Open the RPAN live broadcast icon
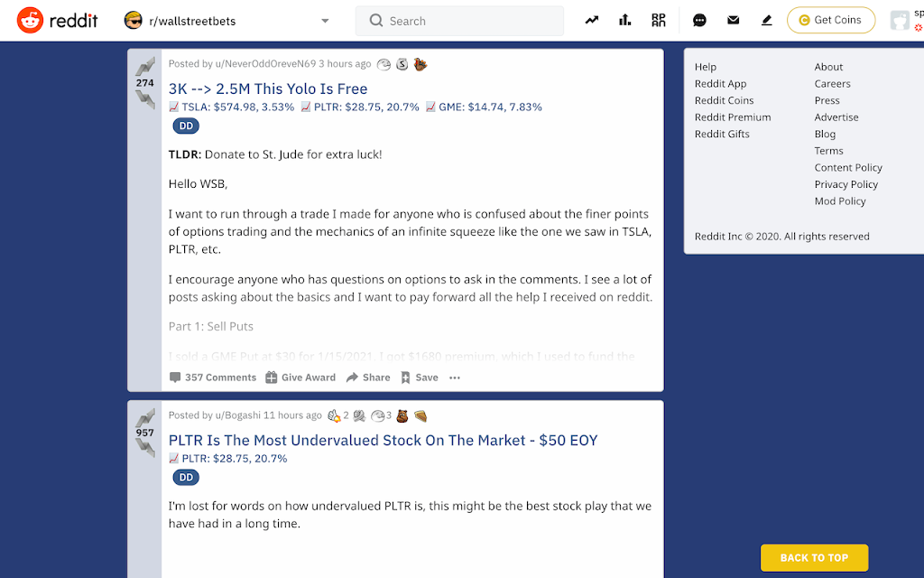Screen dimensions: 924x578 pos(658,20)
